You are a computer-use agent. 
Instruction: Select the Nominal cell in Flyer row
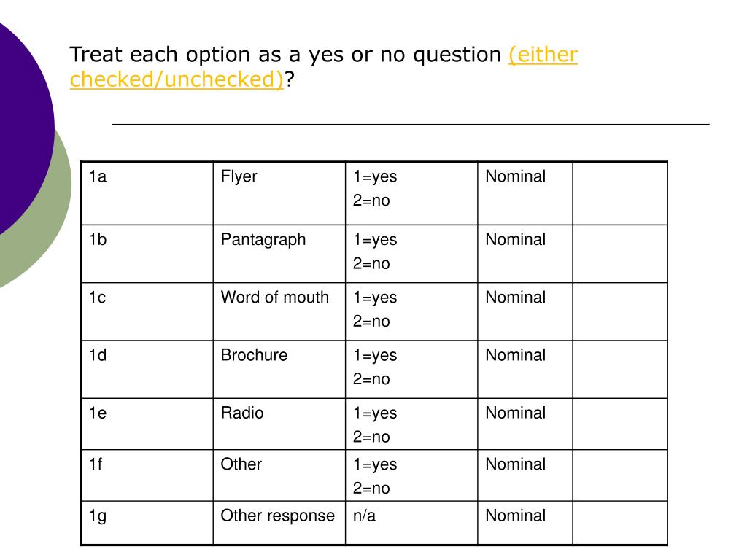pos(525,193)
